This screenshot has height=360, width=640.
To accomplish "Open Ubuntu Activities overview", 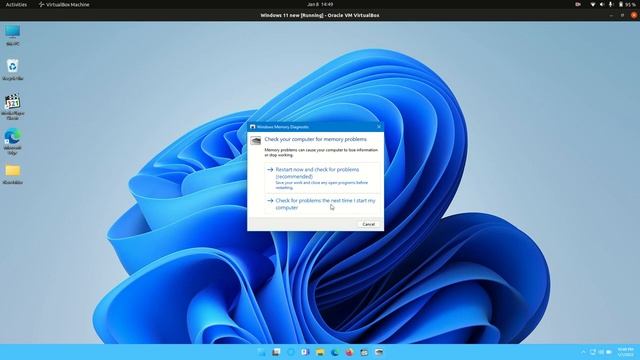I will pyautogui.click(x=16, y=4).
